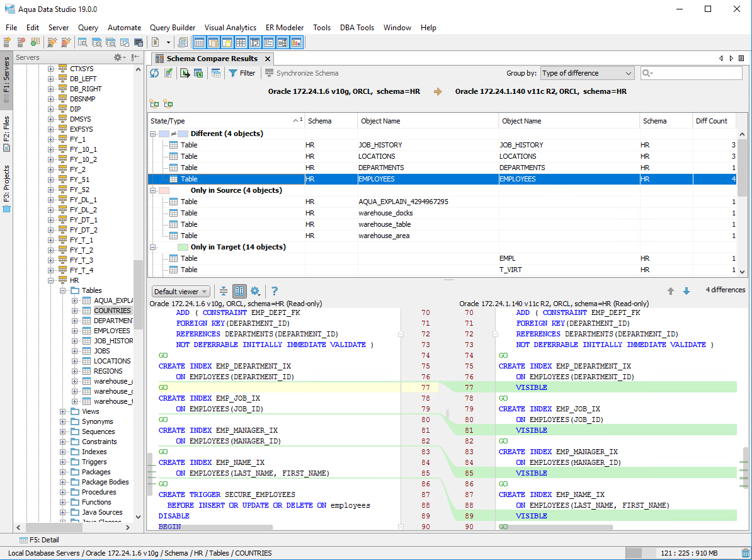Toggle the highlighted bar-chart view button
The width and height of the screenshot is (752, 560).
coord(297,43)
